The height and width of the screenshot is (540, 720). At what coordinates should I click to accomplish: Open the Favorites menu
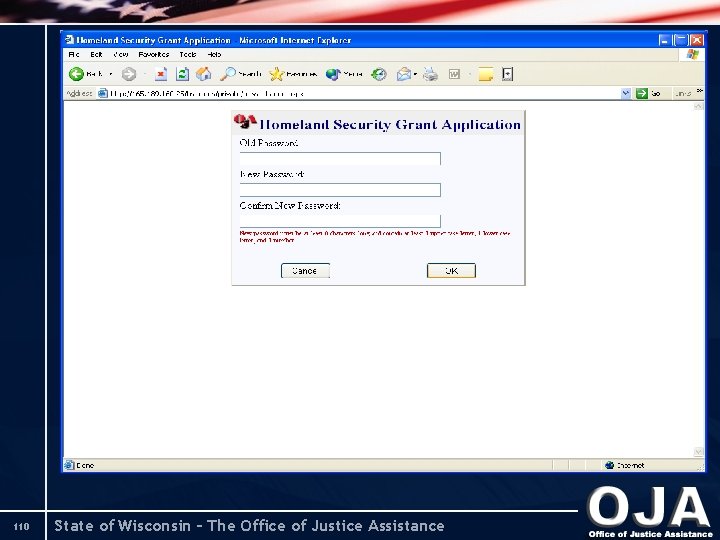(154, 55)
